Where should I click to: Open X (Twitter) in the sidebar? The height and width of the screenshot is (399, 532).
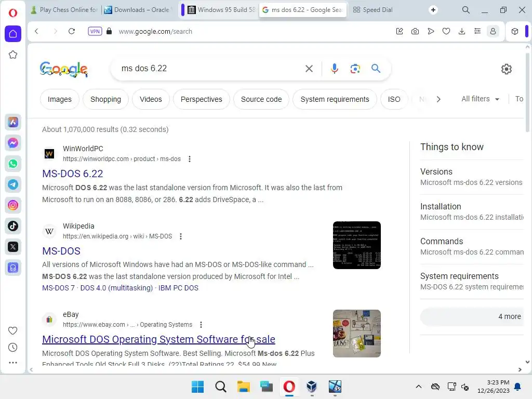click(x=13, y=247)
